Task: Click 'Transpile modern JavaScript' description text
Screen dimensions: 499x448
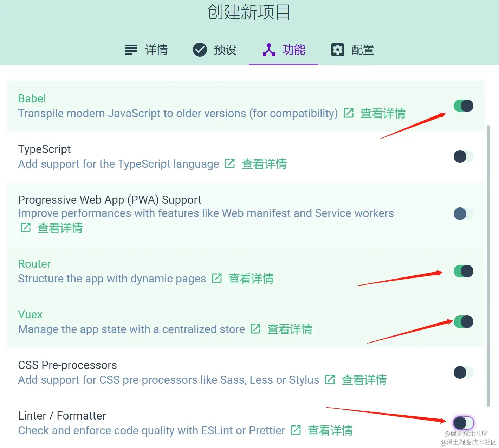Action: 178,113
